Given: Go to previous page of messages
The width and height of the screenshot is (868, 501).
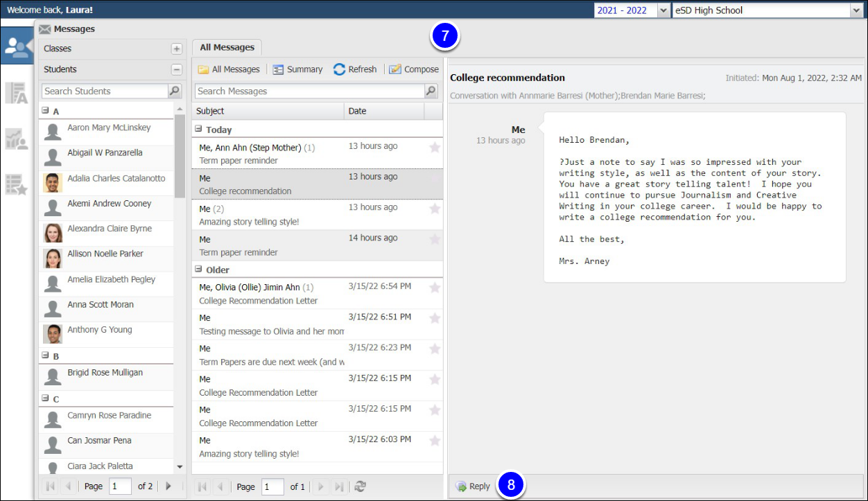Looking at the screenshot, I should [220, 486].
